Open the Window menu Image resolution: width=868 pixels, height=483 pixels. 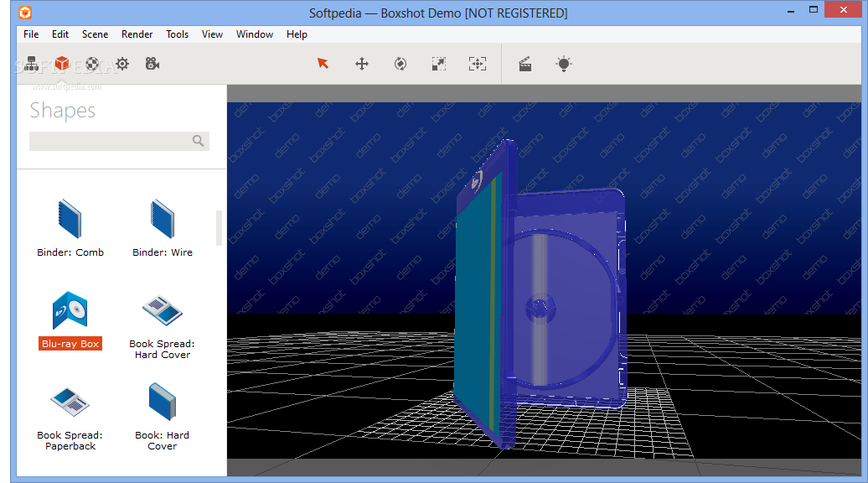(255, 34)
